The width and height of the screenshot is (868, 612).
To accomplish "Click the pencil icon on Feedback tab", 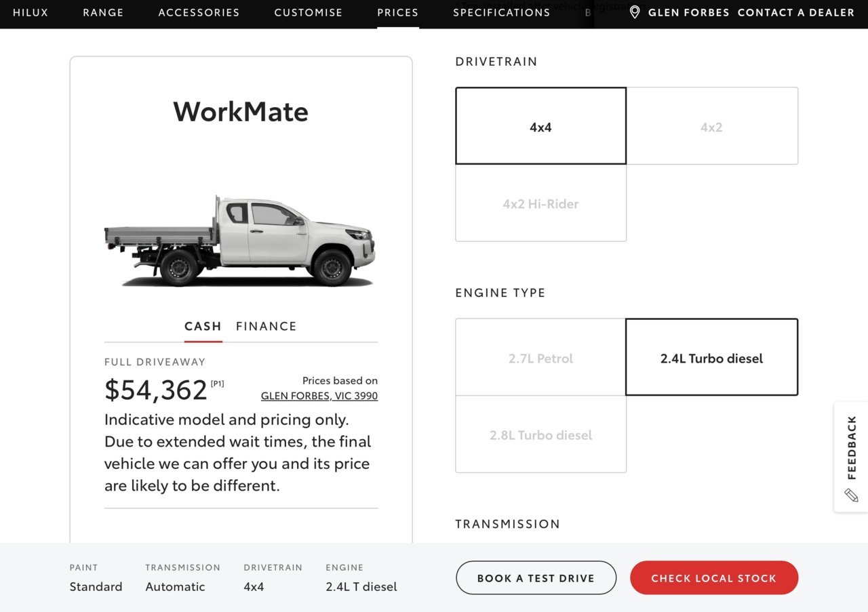I will pos(851,495).
